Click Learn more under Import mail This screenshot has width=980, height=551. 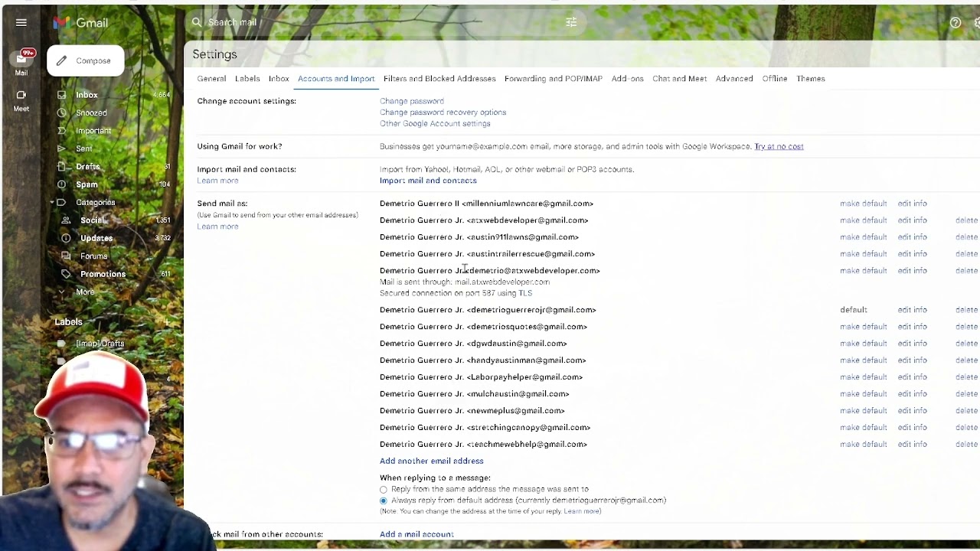(217, 181)
